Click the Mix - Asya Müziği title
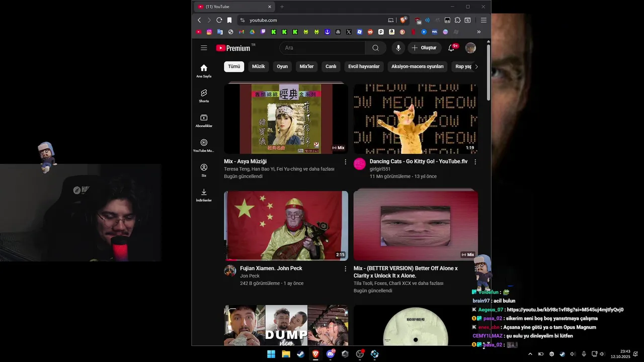This screenshot has width=644, height=362. pos(245,161)
